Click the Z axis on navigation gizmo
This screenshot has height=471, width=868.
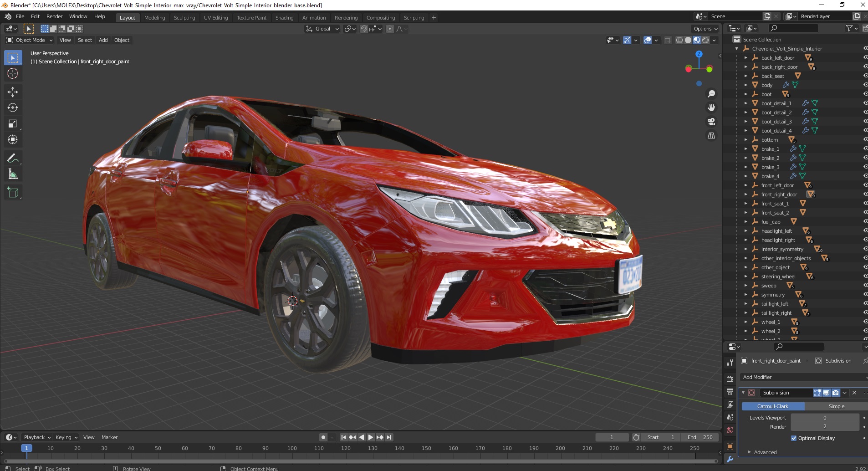(x=699, y=54)
